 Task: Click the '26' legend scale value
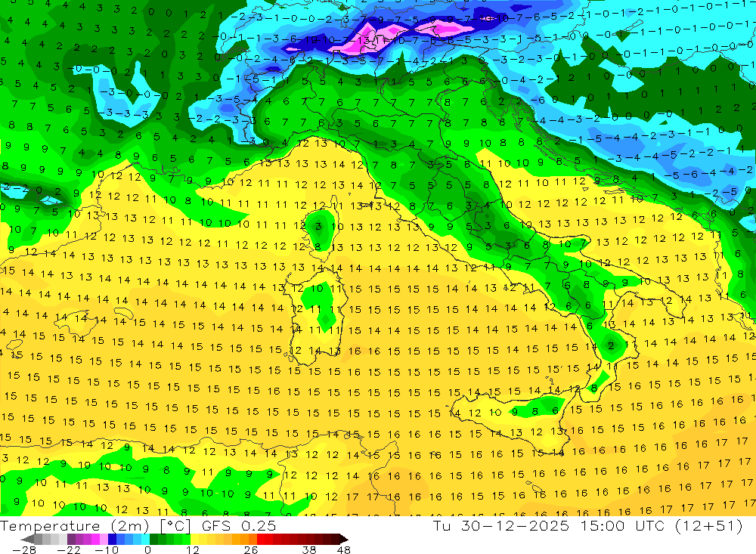(251, 549)
